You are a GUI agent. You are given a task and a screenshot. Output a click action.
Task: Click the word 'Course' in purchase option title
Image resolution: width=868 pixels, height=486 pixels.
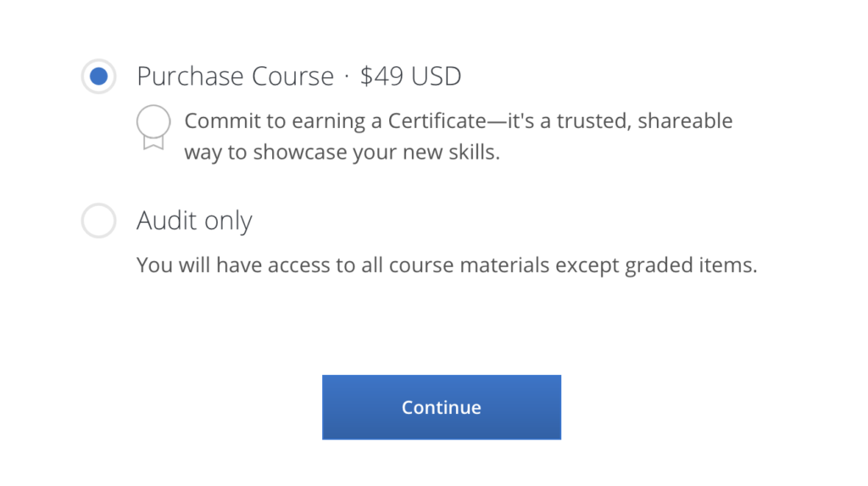click(x=292, y=76)
